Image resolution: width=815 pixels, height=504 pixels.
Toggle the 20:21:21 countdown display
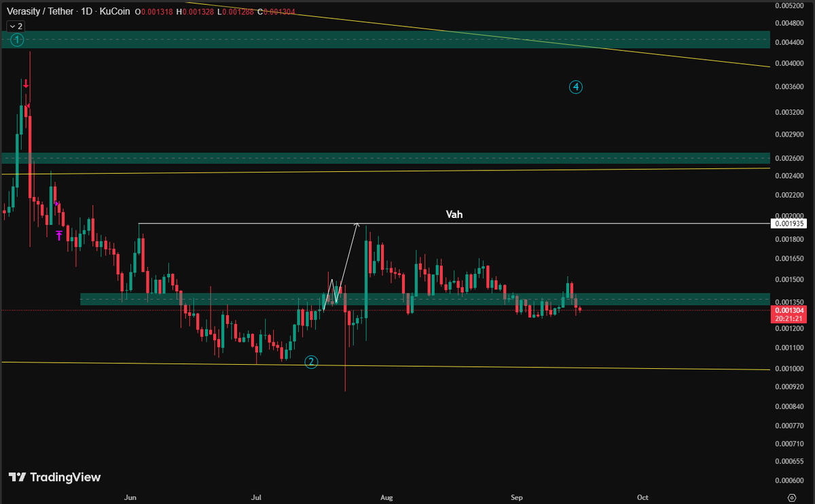(x=790, y=317)
